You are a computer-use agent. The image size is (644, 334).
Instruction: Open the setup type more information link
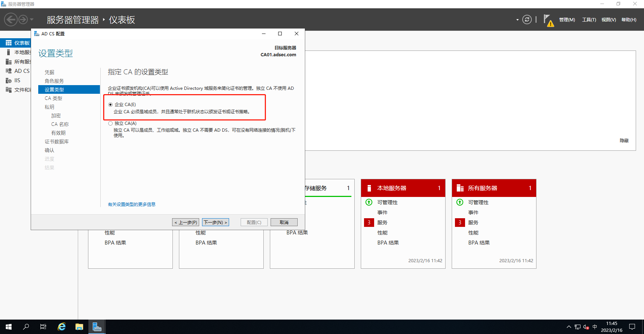click(132, 204)
